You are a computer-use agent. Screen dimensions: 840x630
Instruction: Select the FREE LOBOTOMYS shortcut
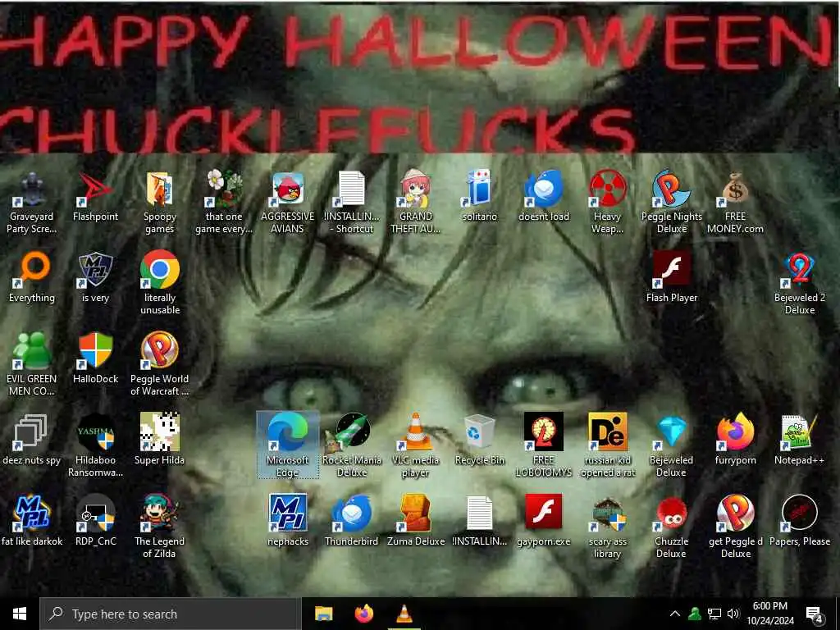pos(544,445)
